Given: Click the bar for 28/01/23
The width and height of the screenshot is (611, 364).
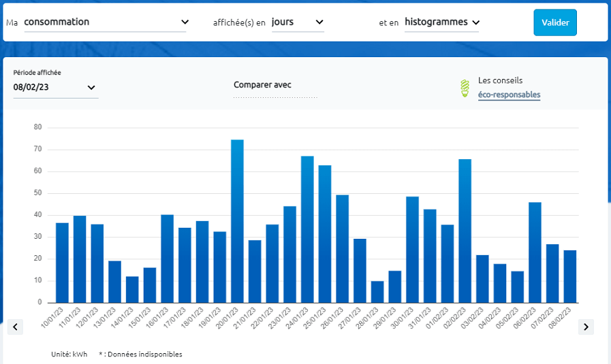Looking at the screenshot, I should pyautogui.click(x=377, y=292).
